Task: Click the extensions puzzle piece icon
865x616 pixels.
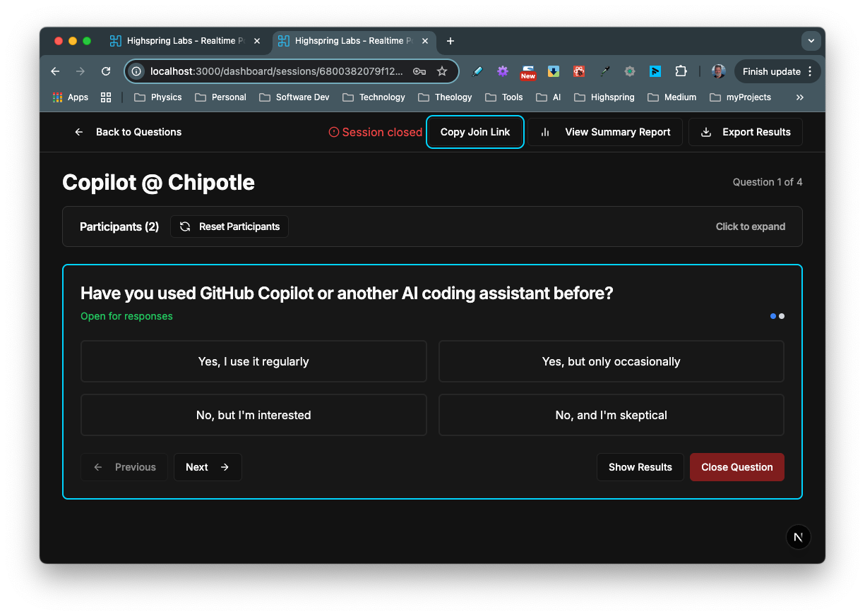Action: [x=681, y=71]
